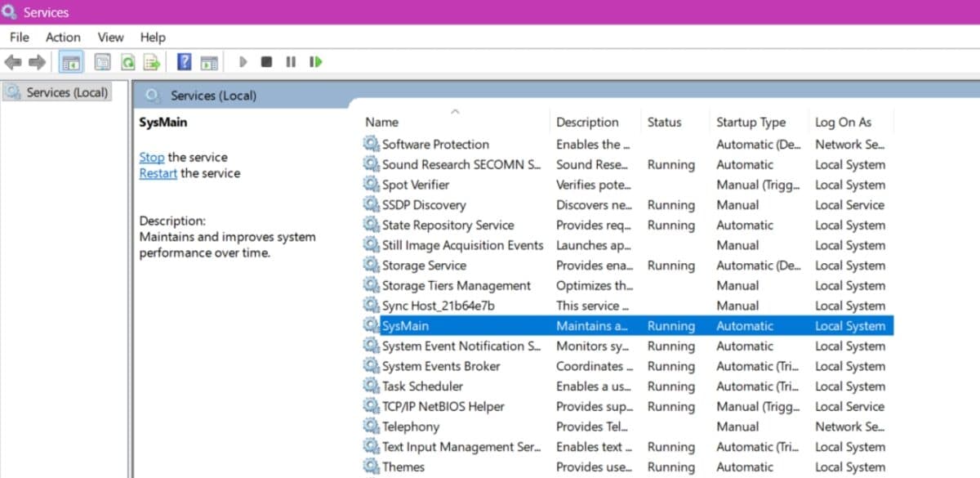Click the Back arrow in the toolbar

13,62
